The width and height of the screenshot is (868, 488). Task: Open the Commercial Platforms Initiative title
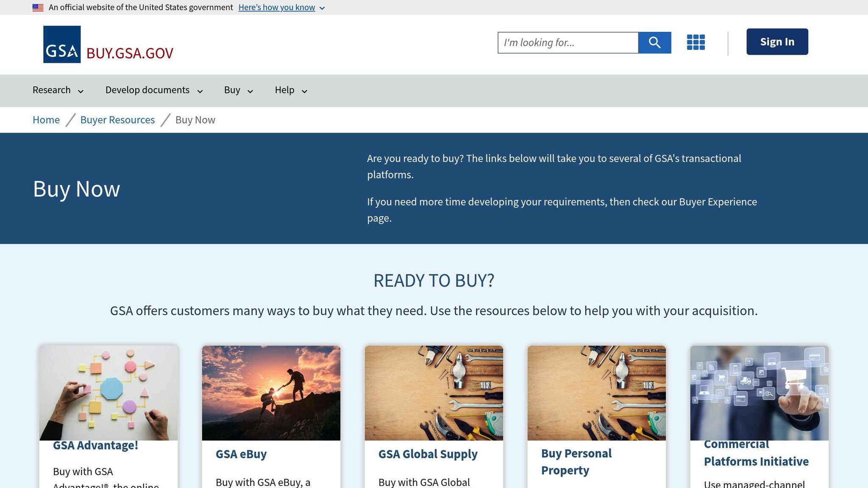click(756, 453)
